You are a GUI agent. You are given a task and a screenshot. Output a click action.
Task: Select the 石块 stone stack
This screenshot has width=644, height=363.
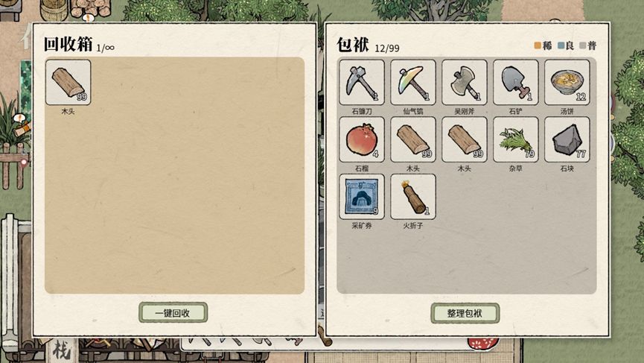click(567, 139)
